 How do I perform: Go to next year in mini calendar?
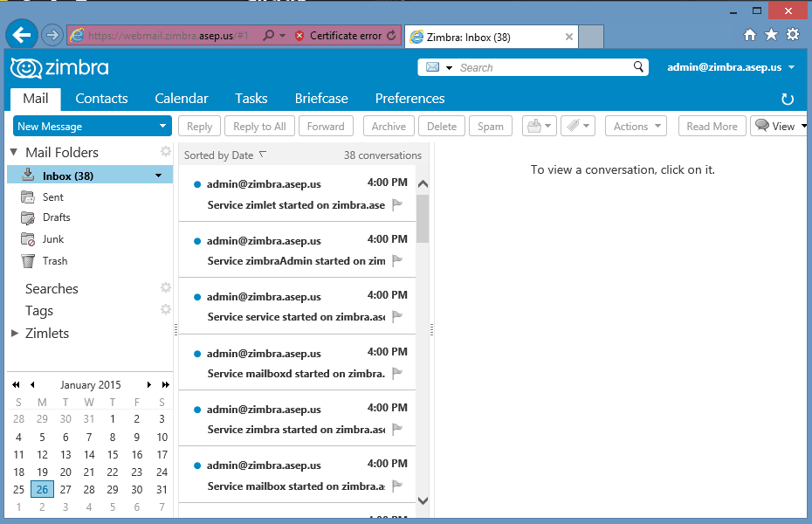166,385
